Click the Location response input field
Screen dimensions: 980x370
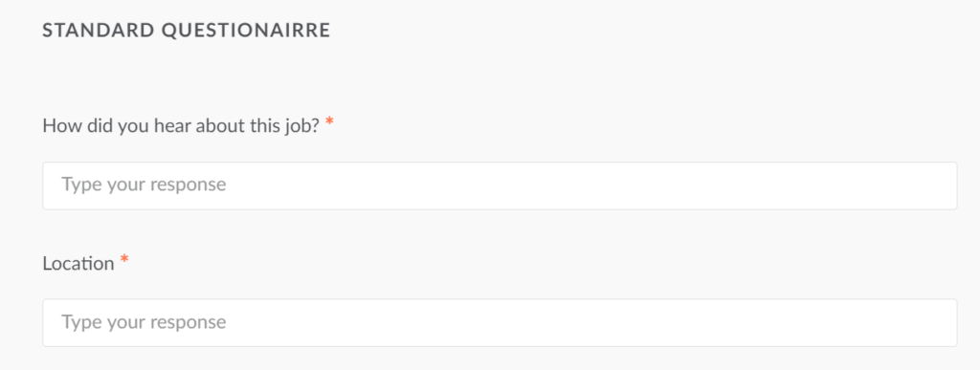[x=500, y=322]
